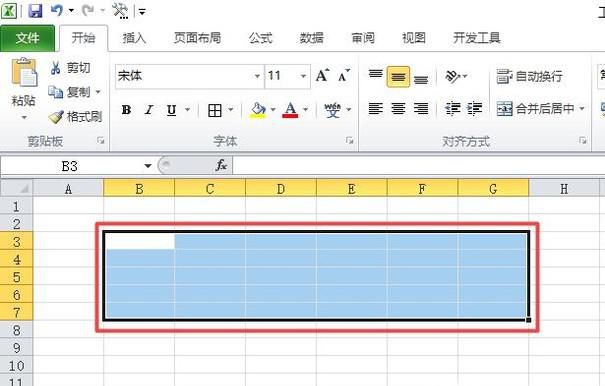Expand the Underline style dropdown arrow
Viewport: 605px width, 386px height.
(x=188, y=110)
